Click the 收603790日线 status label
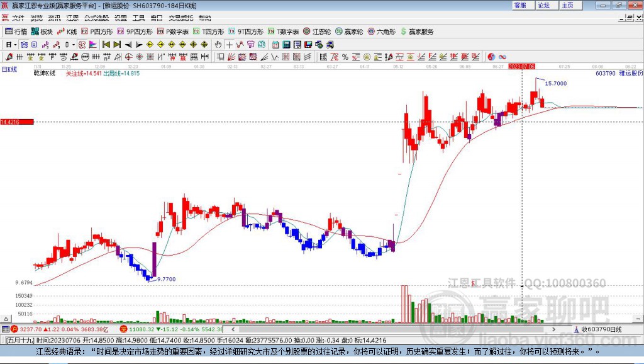This screenshot has width=644, height=364. pos(601,329)
